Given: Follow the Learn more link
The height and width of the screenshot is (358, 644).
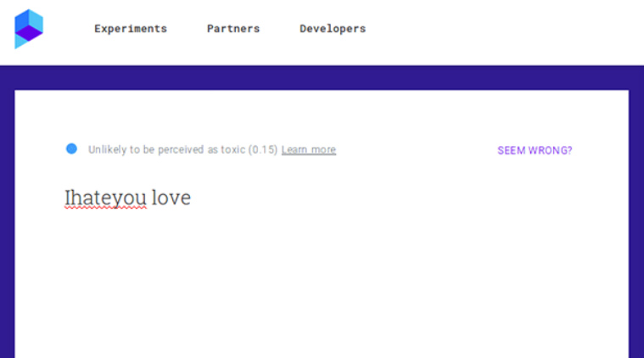Looking at the screenshot, I should tap(309, 150).
